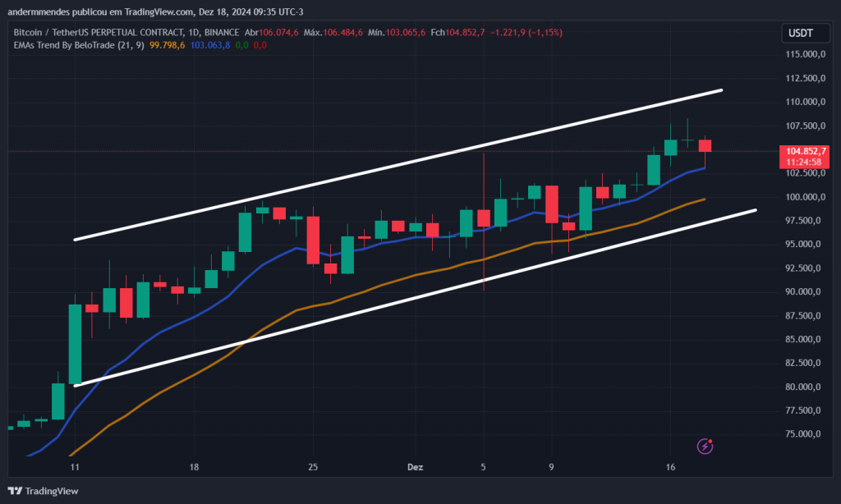The height and width of the screenshot is (504, 841).
Task: Click the Bitcoin / TetherUS symbol name
Action: click(52, 32)
